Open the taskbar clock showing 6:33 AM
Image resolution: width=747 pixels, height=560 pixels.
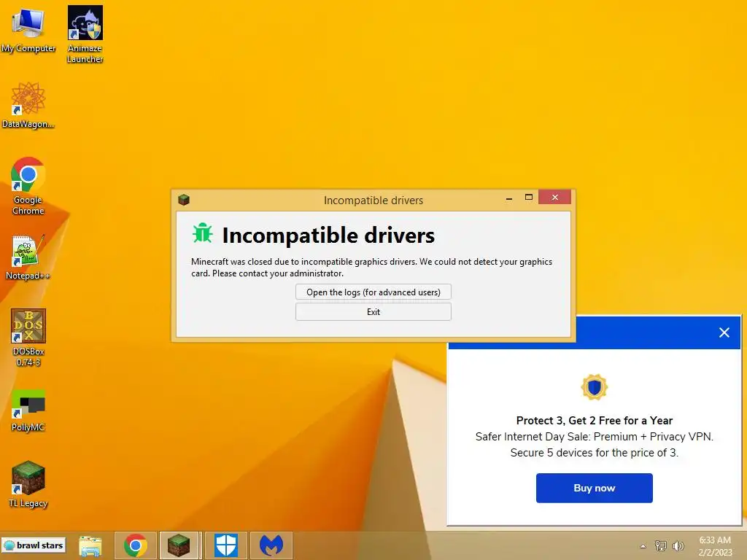pyautogui.click(x=715, y=546)
